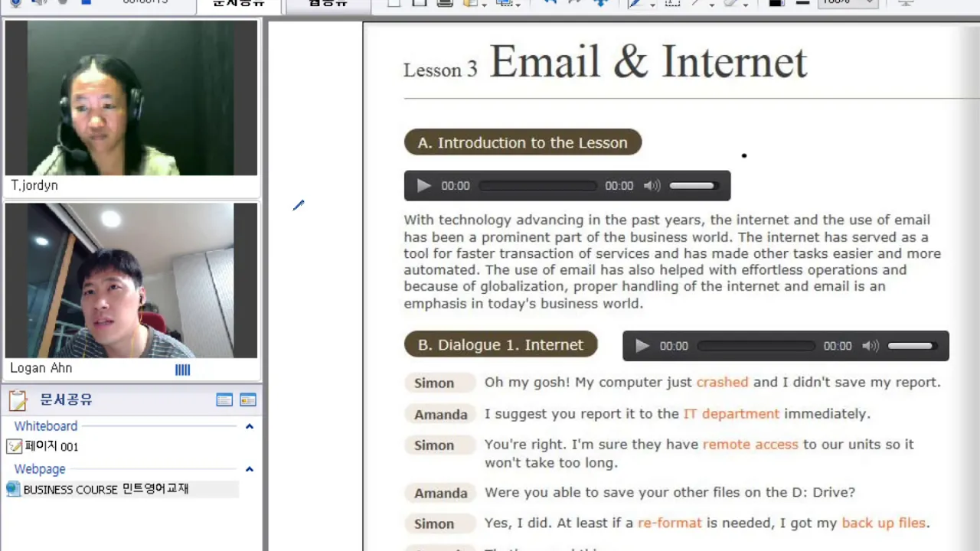
Task: Click Logan Ahn's audio level indicator
Action: pyautogui.click(x=182, y=370)
